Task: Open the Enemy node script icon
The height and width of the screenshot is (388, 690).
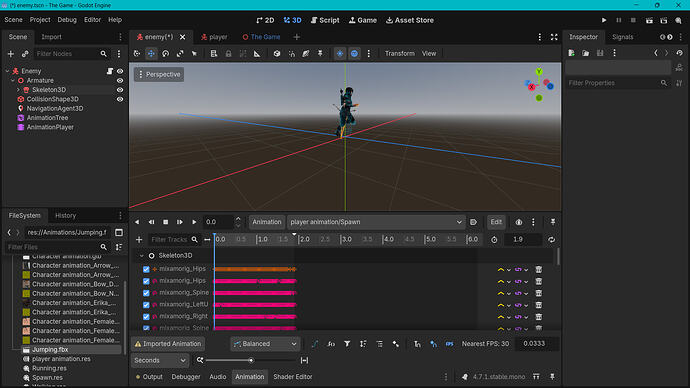Action: 110,71
